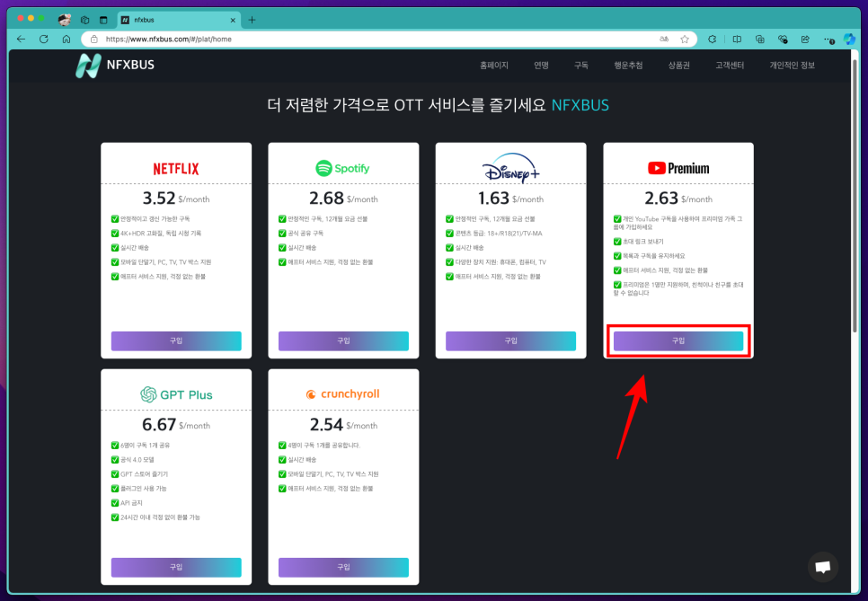Click the Share icon in the toolbar
The height and width of the screenshot is (601, 868).
click(805, 40)
